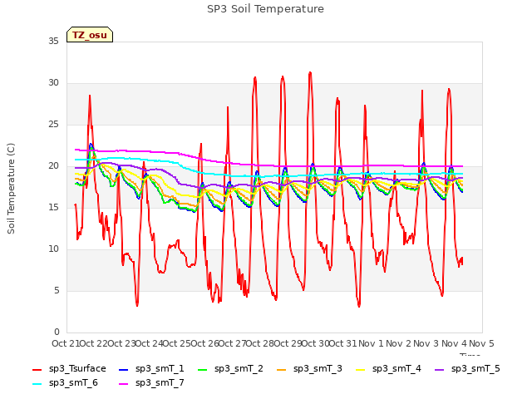
Task: Click the 5 y-axis tick label
Action: [x=57, y=291]
